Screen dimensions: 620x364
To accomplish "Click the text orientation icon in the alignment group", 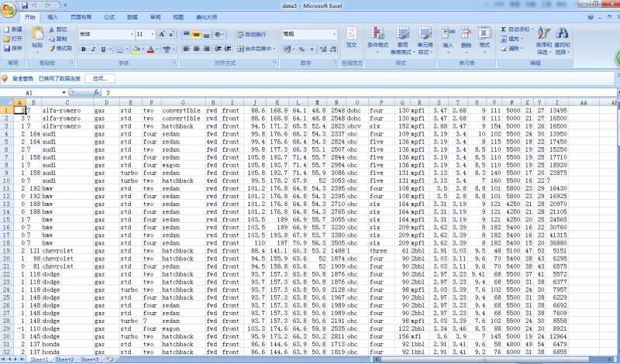I will [219, 34].
